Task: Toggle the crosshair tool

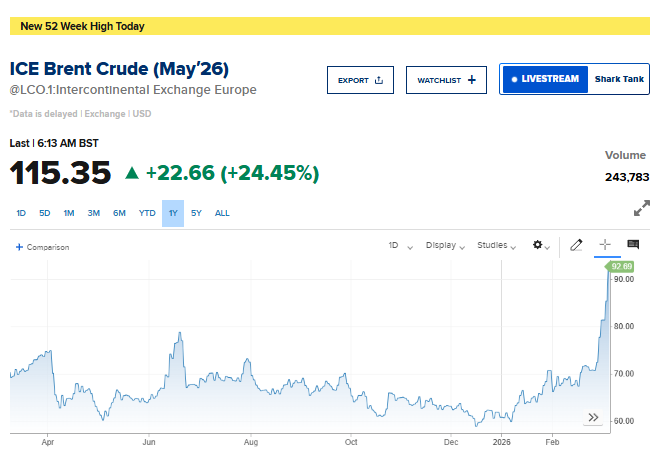Action: click(x=605, y=245)
